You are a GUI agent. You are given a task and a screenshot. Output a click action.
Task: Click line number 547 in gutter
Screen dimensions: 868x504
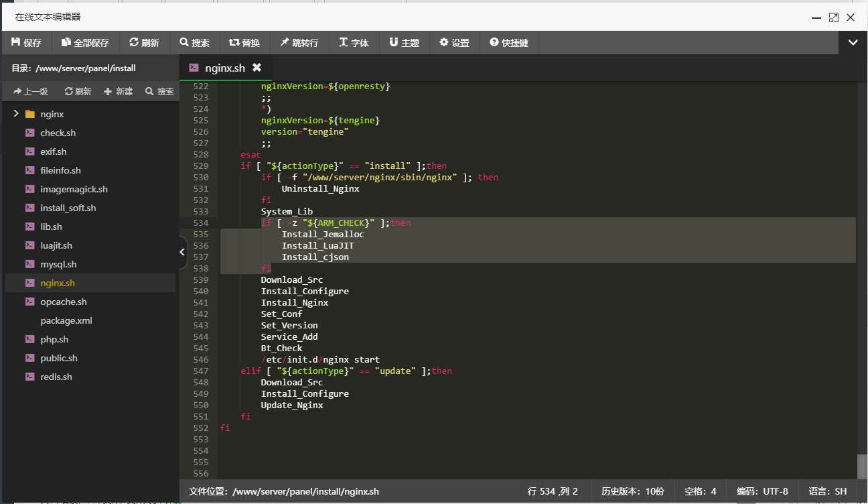200,371
